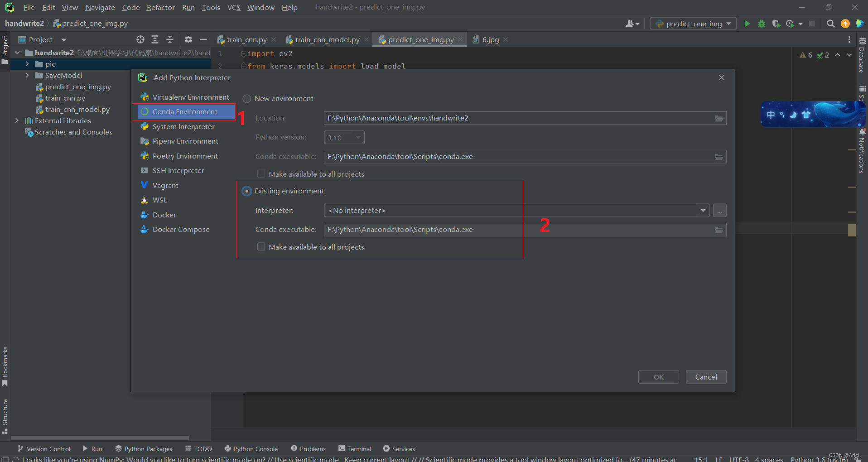868x462 pixels.
Task: Expand all items in Project panel
Action: click(x=155, y=39)
